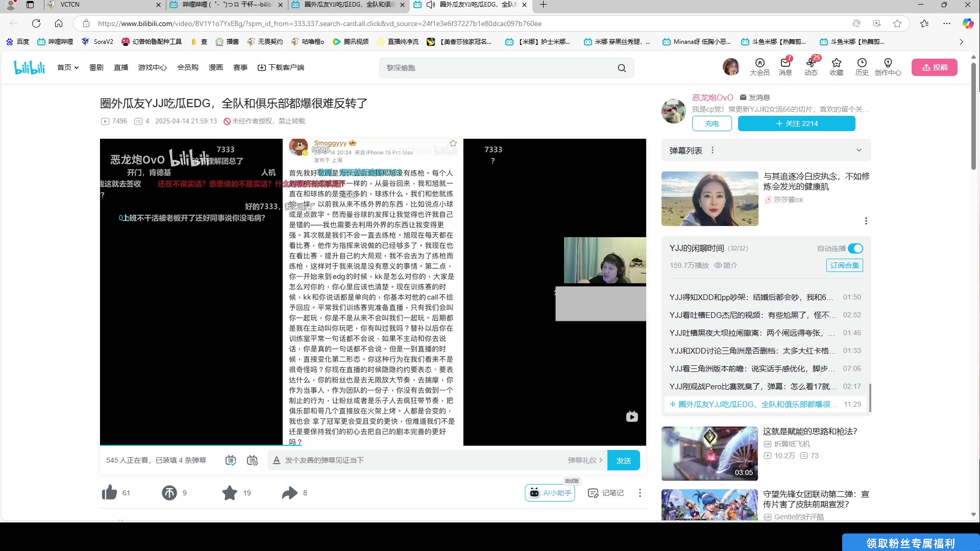The width and height of the screenshot is (980, 551).
Task: Open the 游戏中心 nav item
Action: point(152,67)
